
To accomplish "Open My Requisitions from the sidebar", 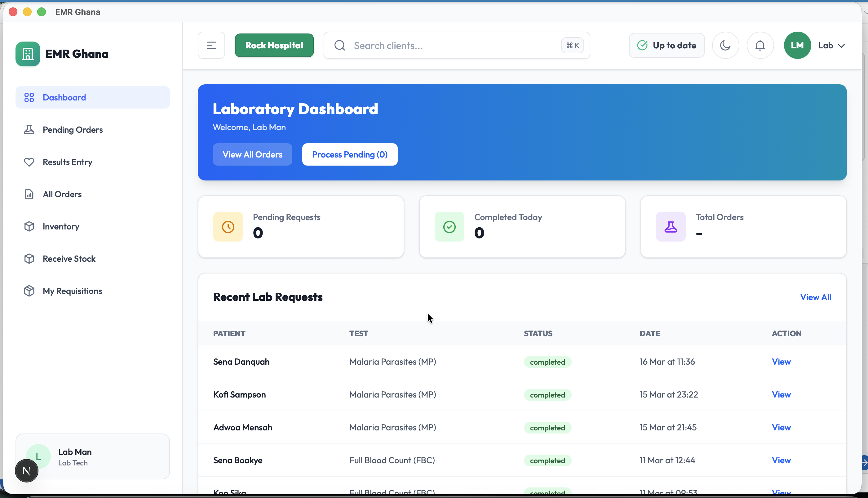I will click(x=73, y=291).
